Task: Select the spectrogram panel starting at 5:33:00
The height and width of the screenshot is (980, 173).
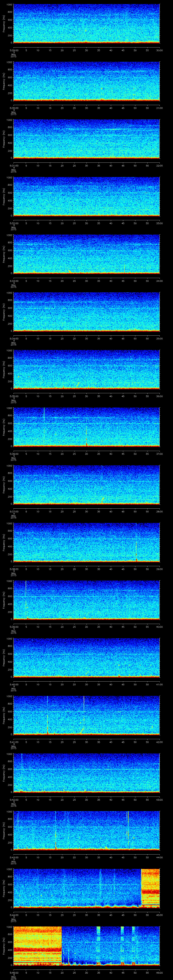Action: (x=86, y=254)
